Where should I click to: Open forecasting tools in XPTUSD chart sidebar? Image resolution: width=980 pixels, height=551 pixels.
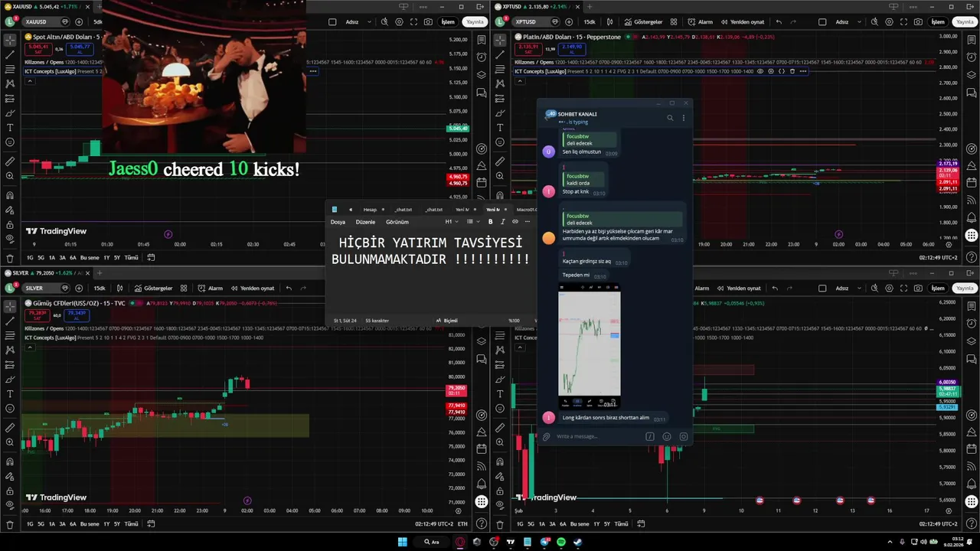pyautogui.click(x=500, y=98)
